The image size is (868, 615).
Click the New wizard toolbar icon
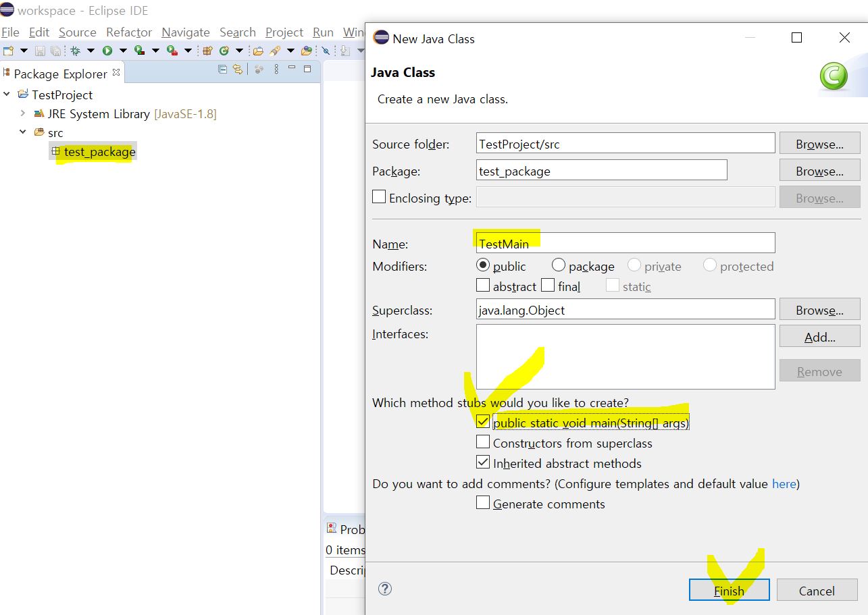(x=8, y=51)
